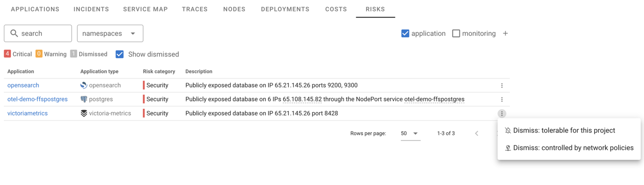
Task: Open the victoriametrics application link
Action: click(28, 113)
